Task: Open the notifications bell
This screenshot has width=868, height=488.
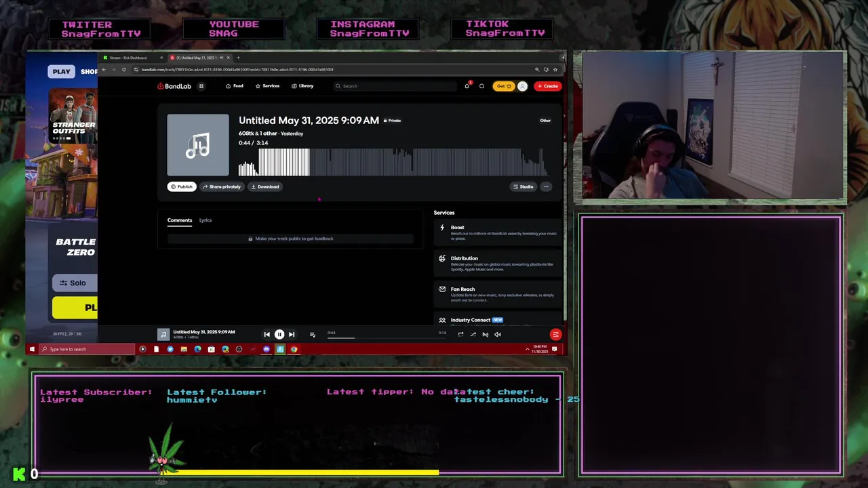Action: click(x=467, y=86)
